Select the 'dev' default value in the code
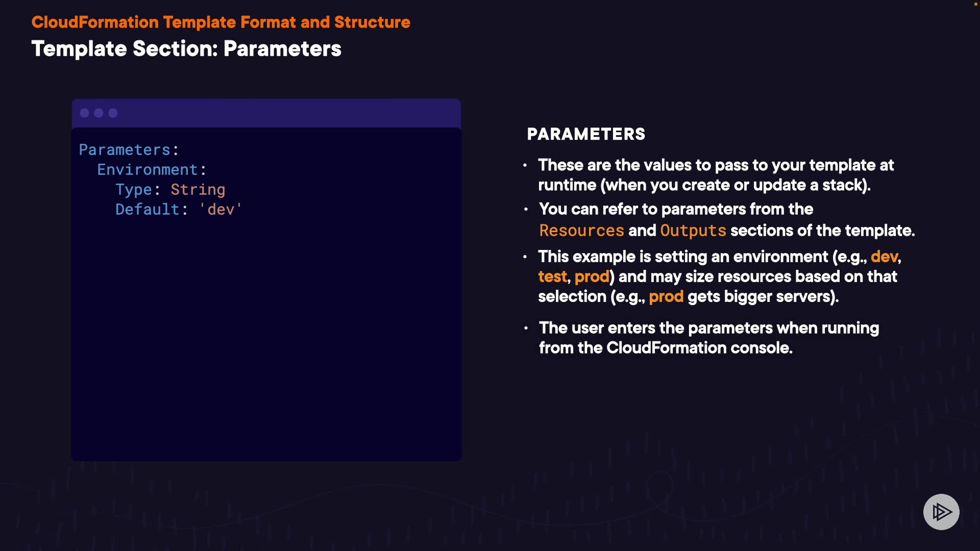 (x=220, y=209)
